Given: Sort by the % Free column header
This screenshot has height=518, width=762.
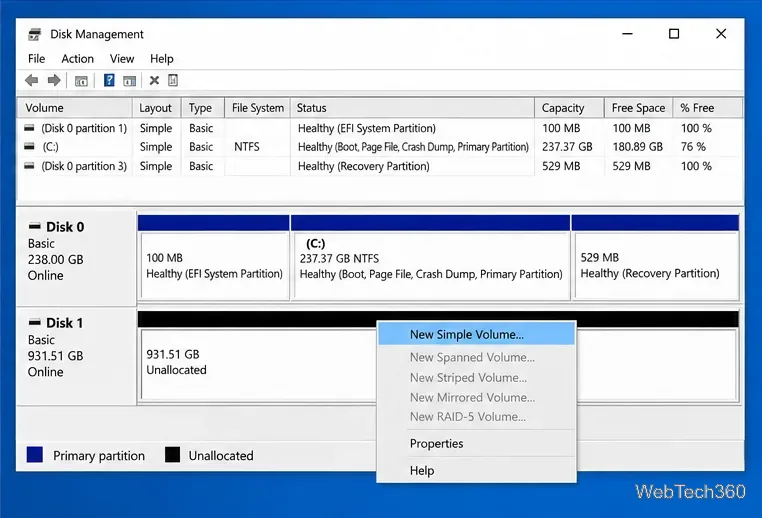Looking at the screenshot, I should [708, 108].
